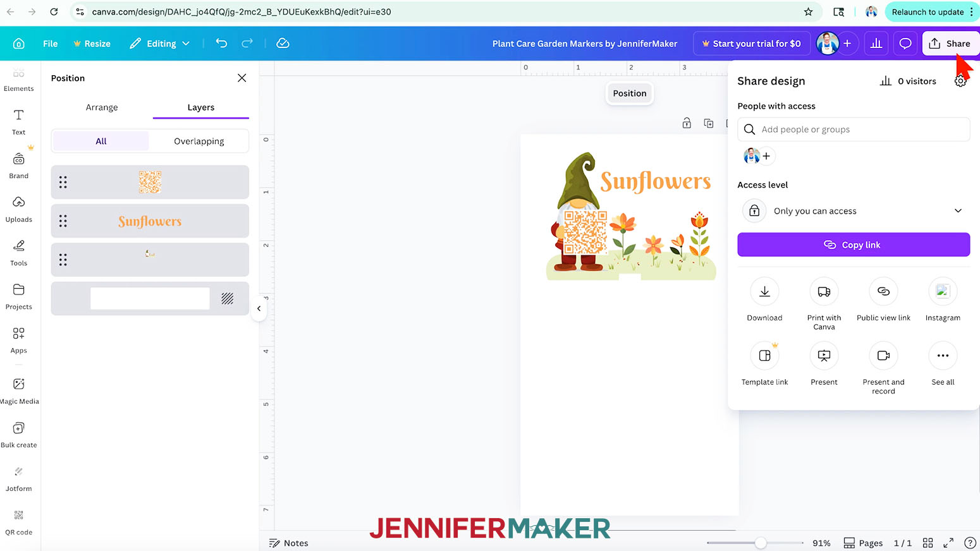Share to Instagram
This screenshot has height=551, width=980.
tap(943, 300)
